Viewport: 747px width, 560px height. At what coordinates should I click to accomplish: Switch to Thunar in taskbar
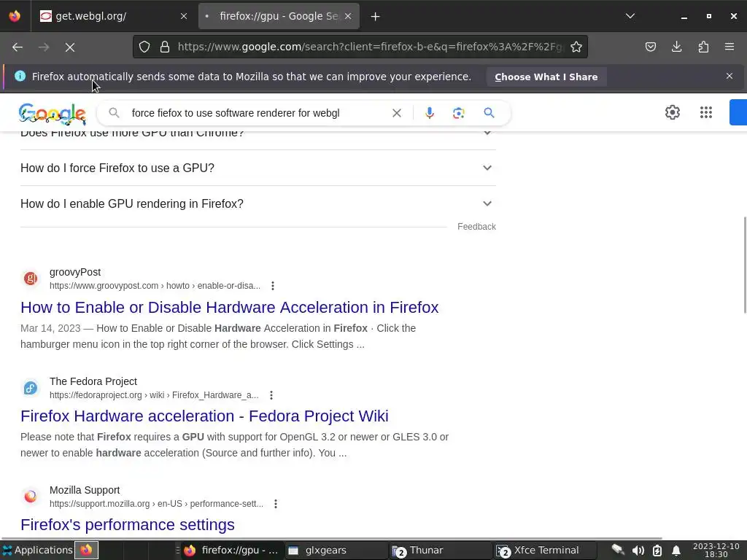(440, 550)
